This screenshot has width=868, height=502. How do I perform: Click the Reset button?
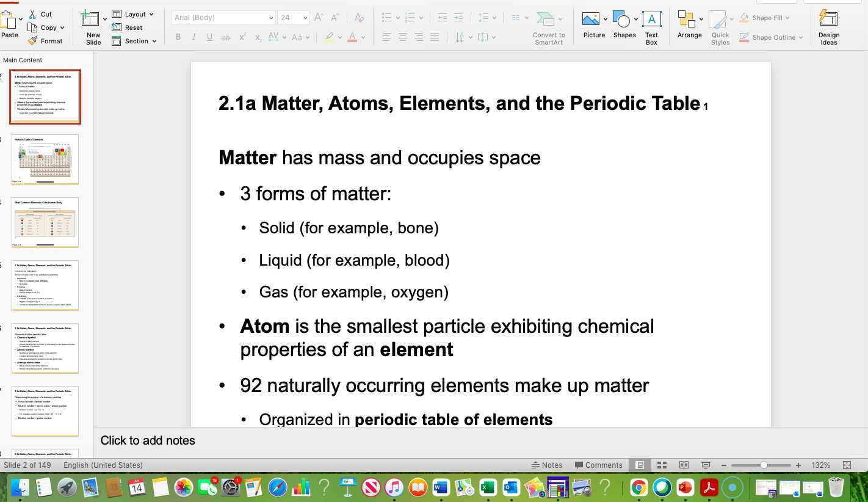(x=133, y=27)
